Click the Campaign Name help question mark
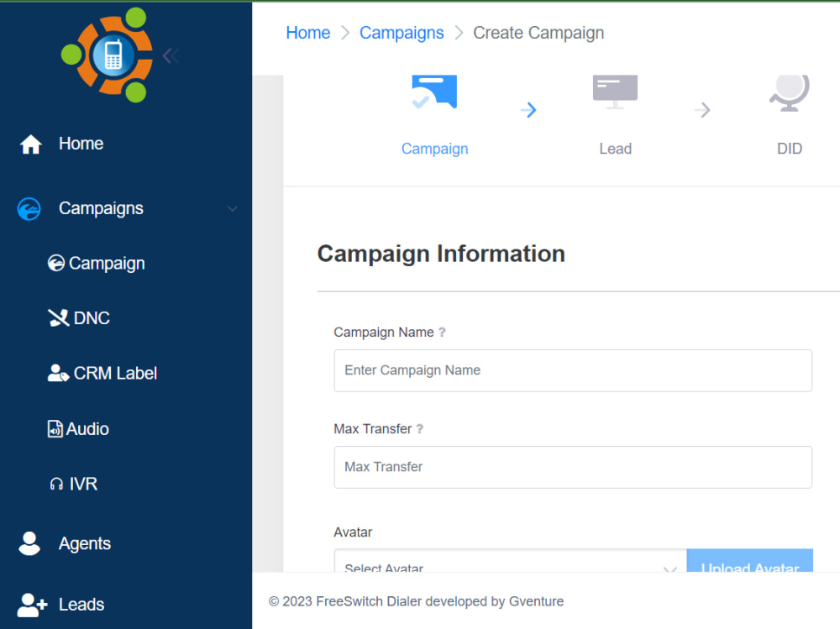This screenshot has width=840, height=629. pyautogui.click(x=443, y=333)
